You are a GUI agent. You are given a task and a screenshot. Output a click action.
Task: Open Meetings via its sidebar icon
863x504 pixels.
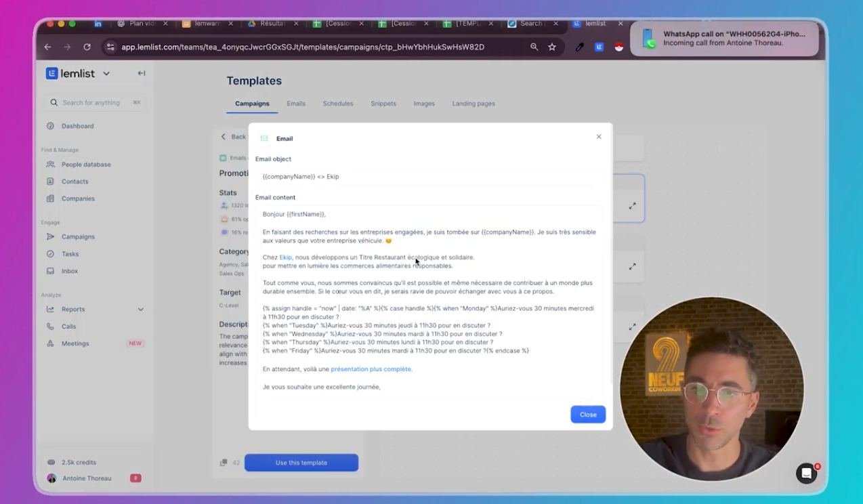point(50,343)
